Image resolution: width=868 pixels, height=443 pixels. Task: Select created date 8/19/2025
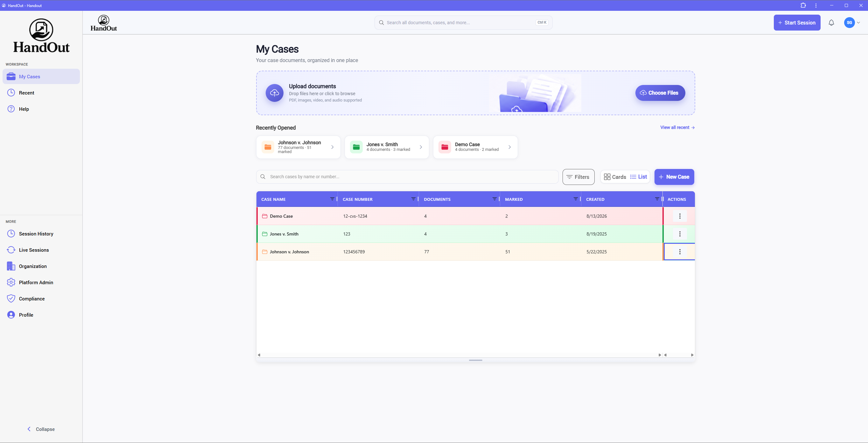pos(596,234)
